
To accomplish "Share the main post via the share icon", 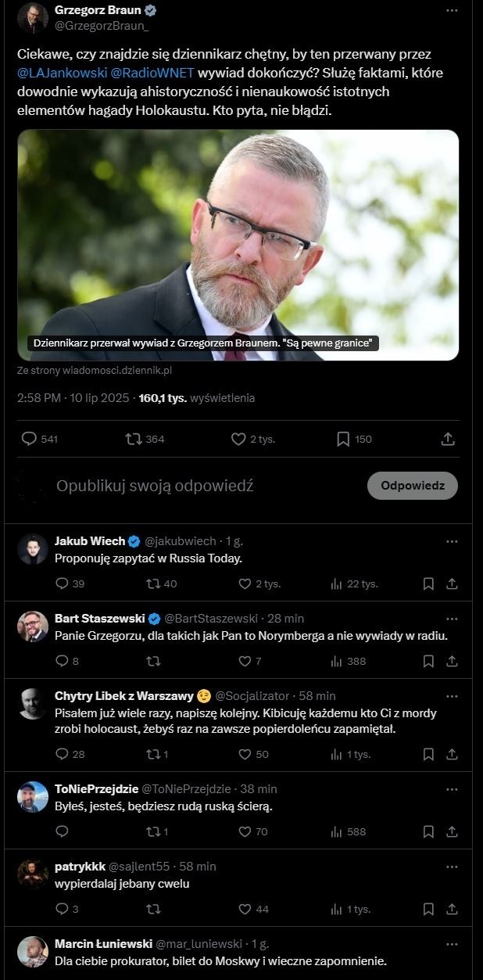I will (448, 440).
